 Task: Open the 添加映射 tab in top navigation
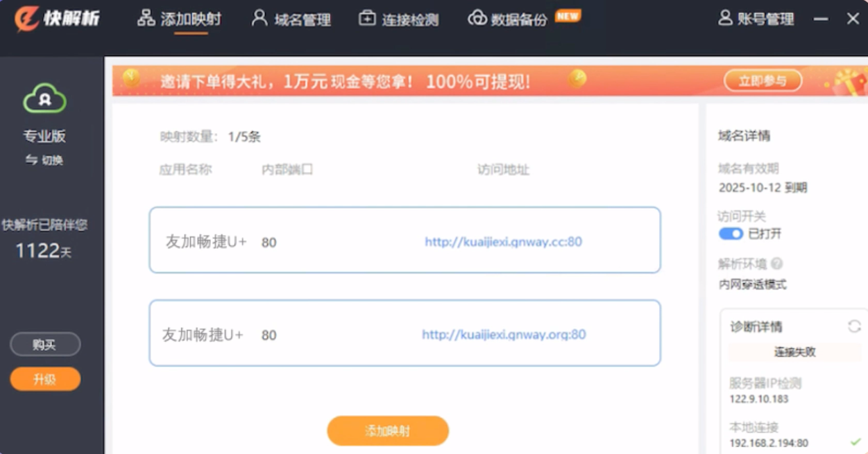[179, 19]
